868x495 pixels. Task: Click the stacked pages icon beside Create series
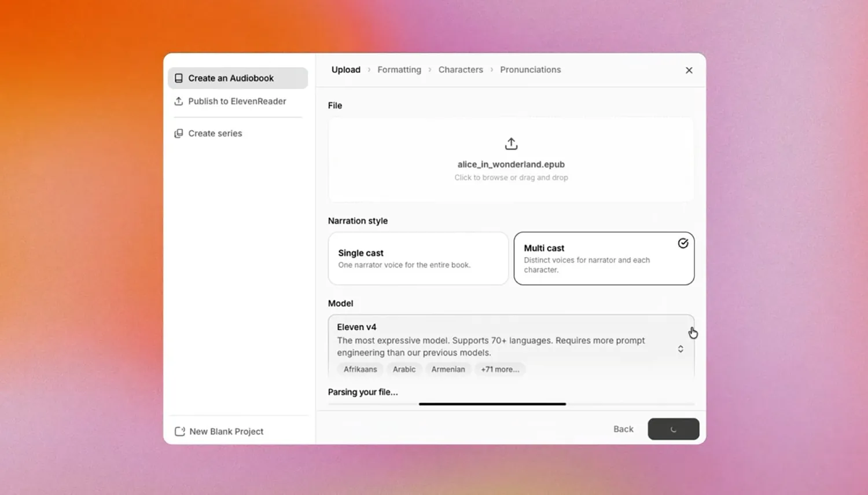point(179,133)
